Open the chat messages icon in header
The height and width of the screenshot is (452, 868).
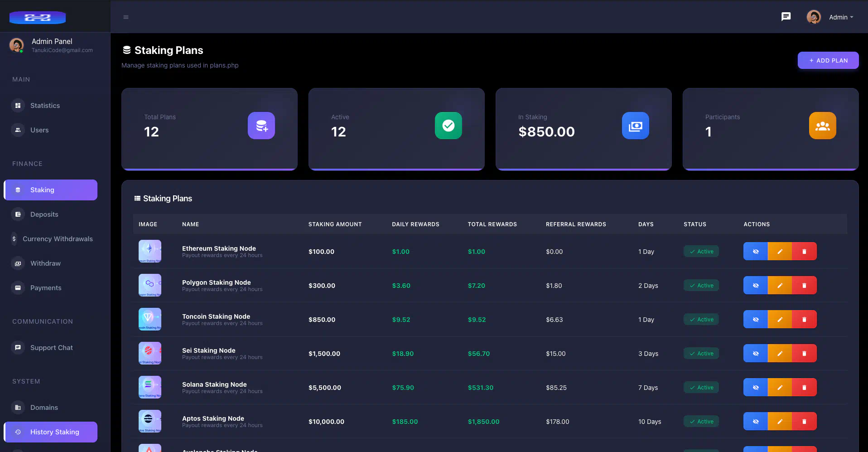[786, 17]
